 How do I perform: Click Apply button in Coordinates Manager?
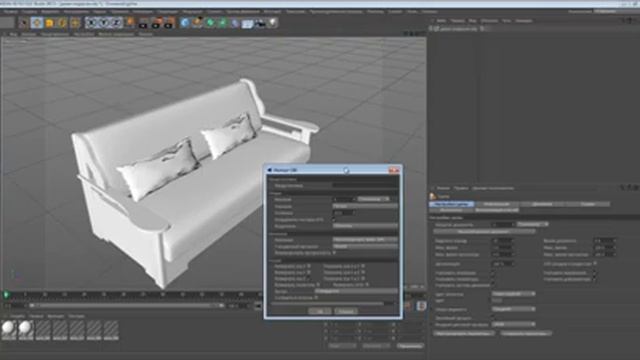coord(410,346)
